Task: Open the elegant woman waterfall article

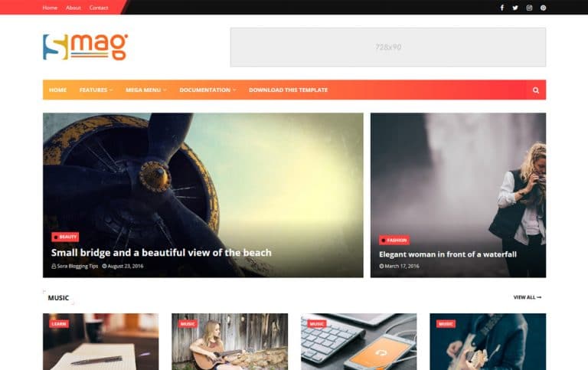Action: [448, 254]
